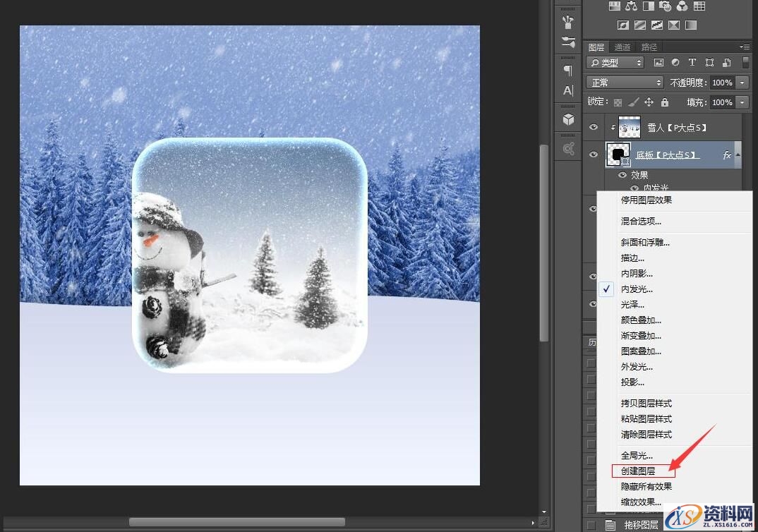Screen dimensions: 758x532
Task: Toggle visibility of the 底板 layer
Action: (593, 155)
